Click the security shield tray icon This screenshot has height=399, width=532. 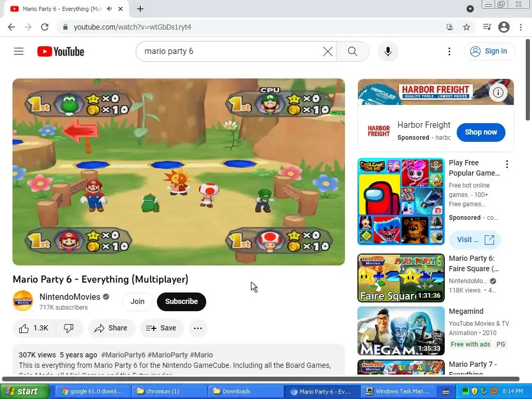click(474, 391)
